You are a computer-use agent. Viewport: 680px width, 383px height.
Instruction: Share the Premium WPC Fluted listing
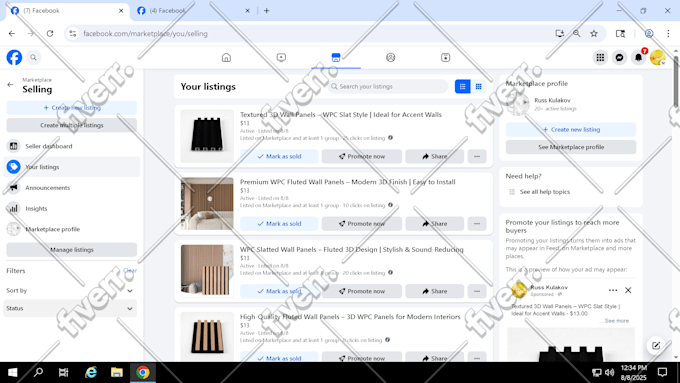(x=435, y=224)
